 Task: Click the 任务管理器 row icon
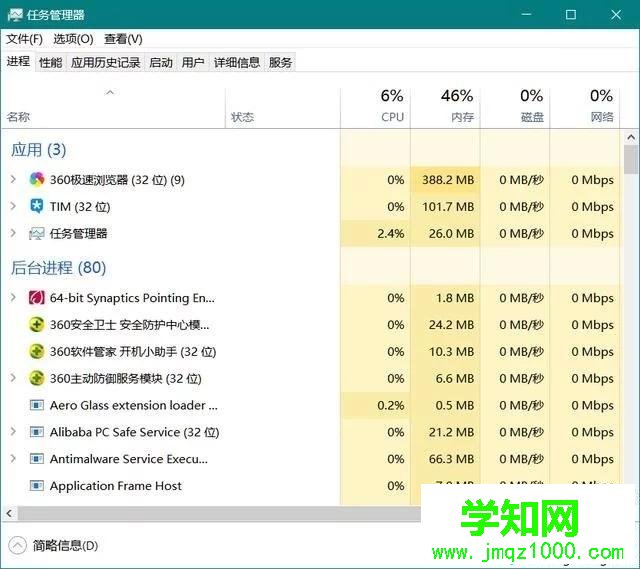pyautogui.click(x=37, y=233)
